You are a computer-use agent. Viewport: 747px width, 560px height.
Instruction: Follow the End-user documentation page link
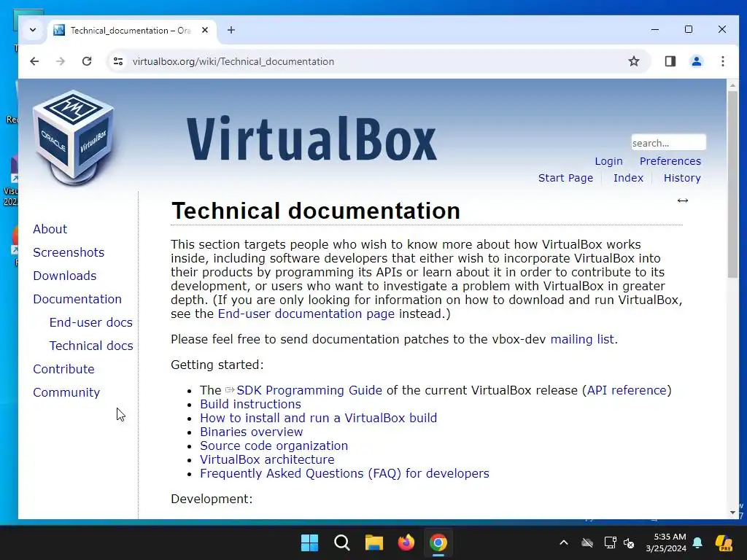(306, 314)
